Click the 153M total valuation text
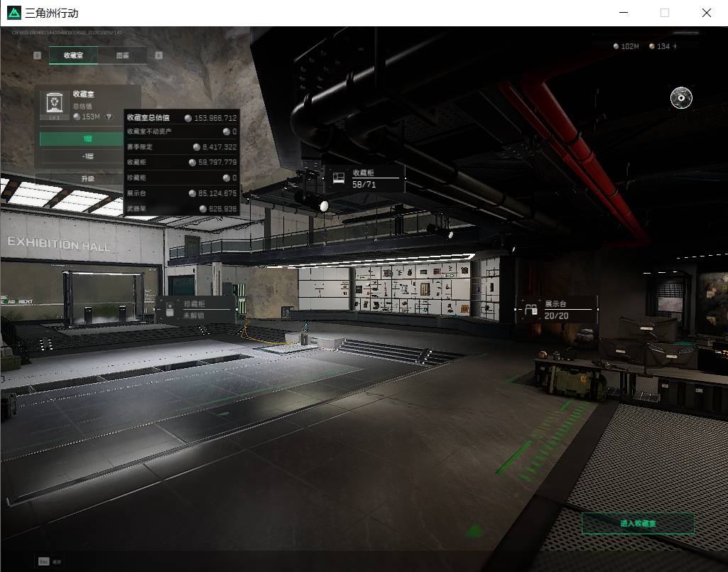 91,117
